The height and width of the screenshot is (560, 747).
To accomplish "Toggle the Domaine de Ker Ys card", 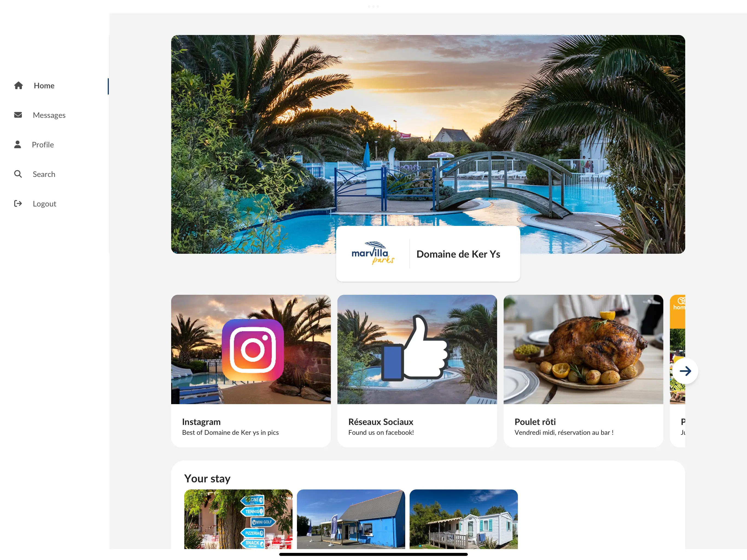I will click(428, 253).
